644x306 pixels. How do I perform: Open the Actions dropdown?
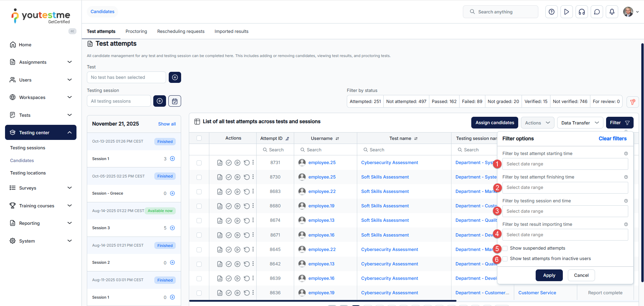point(537,123)
